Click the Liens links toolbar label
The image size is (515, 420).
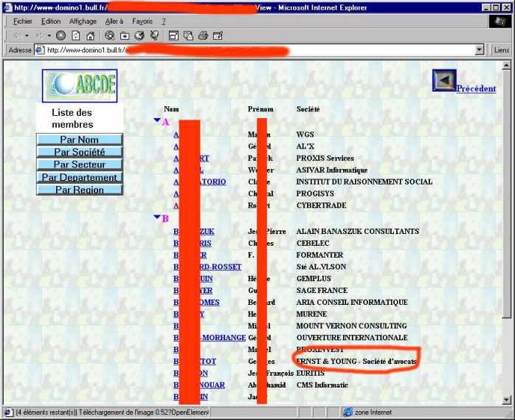pos(501,50)
